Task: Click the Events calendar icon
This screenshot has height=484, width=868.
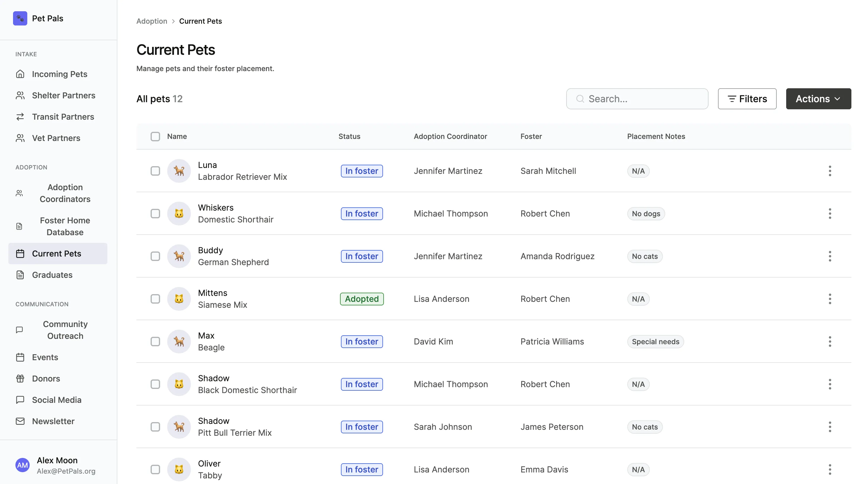Action: click(x=20, y=357)
